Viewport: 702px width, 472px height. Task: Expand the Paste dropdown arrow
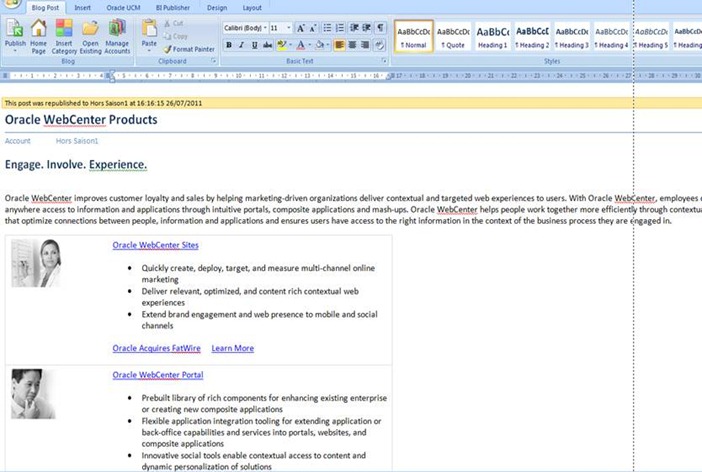[149, 51]
